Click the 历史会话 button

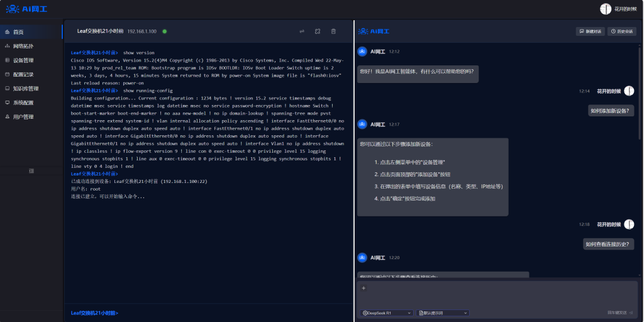pyautogui.click(x=621, y=31)
